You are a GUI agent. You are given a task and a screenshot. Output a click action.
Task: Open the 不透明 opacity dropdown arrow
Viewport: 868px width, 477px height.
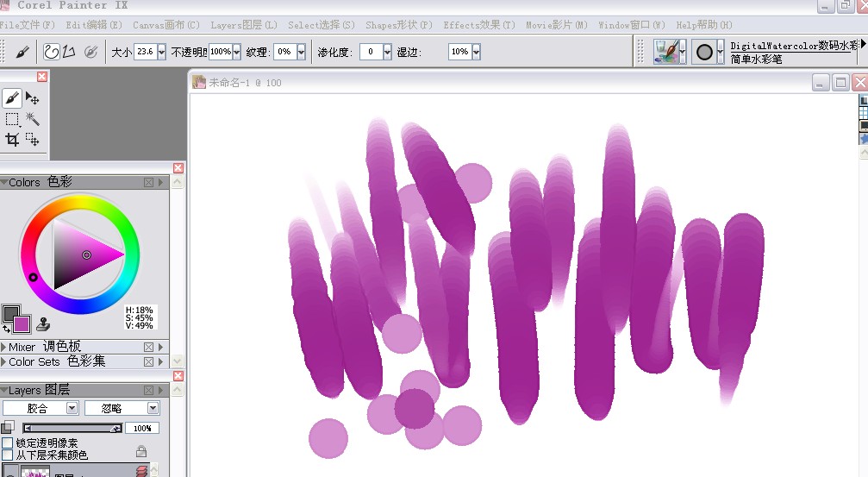click(x=237, y=52)
